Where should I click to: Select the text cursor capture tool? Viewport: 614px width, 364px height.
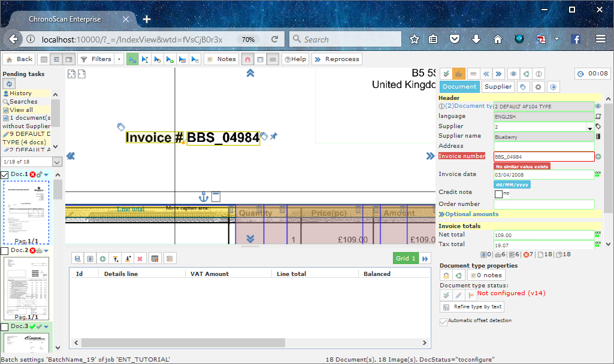[x=145, y=59]
